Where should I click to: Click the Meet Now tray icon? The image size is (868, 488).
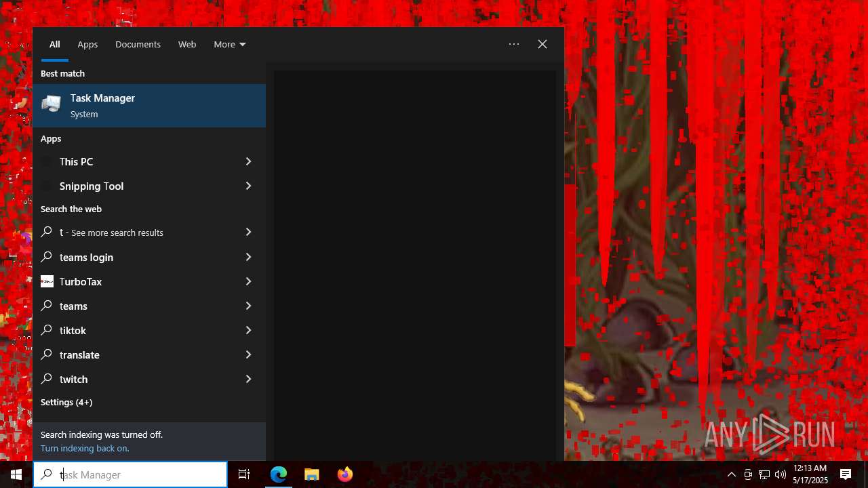748,474
